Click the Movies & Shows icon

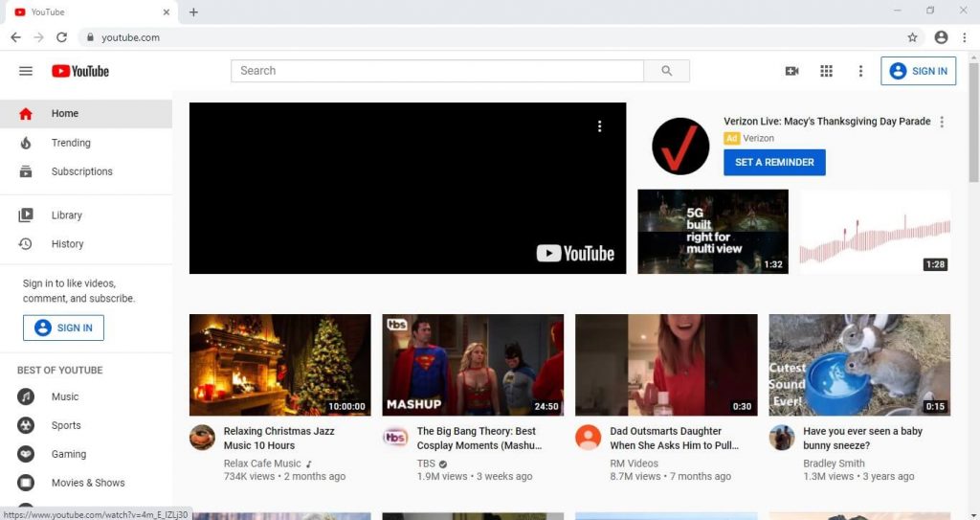pyautogui.click(x=26, y=483)
